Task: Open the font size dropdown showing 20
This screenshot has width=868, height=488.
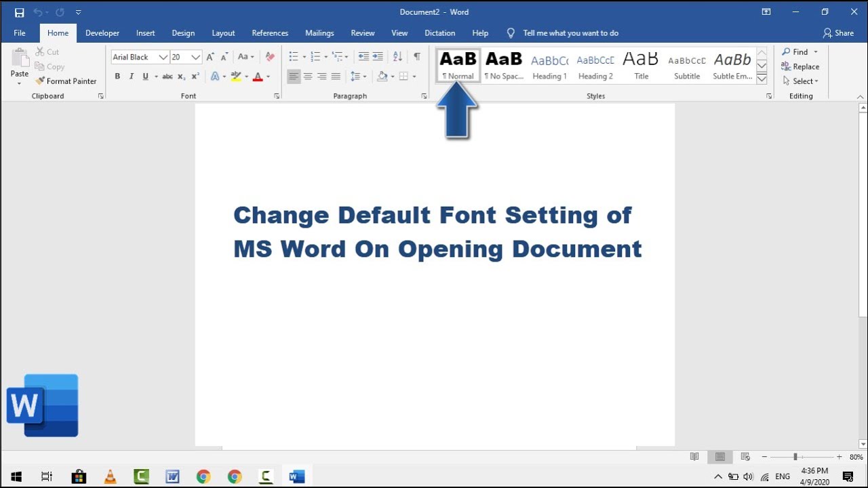Action: [x=196, y=58]
